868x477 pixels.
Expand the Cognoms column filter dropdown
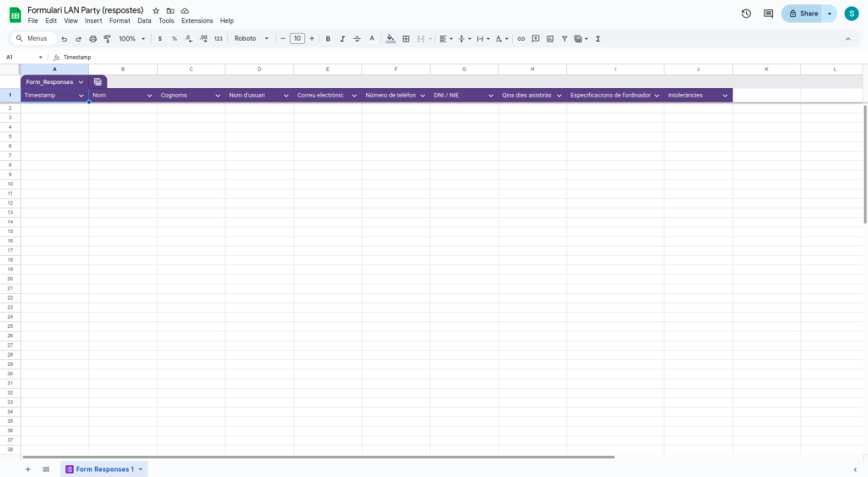coord(218,96)
